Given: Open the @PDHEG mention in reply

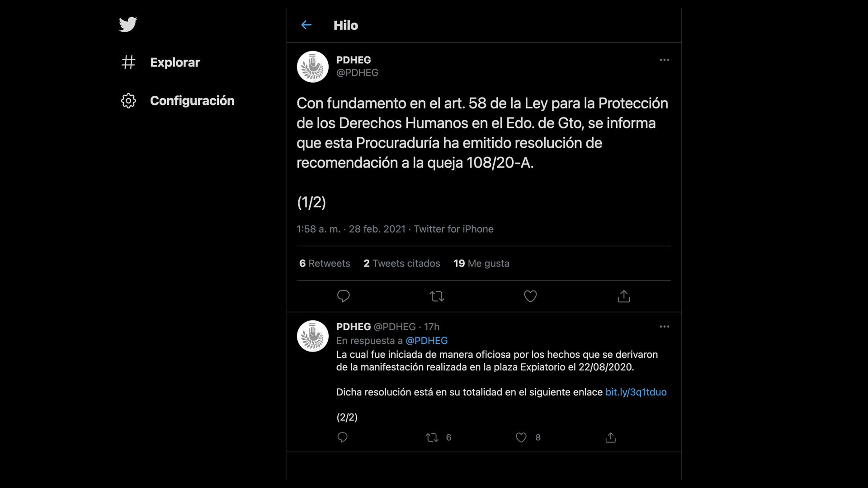Looking at the screenshot, I should tap(427, 341).
